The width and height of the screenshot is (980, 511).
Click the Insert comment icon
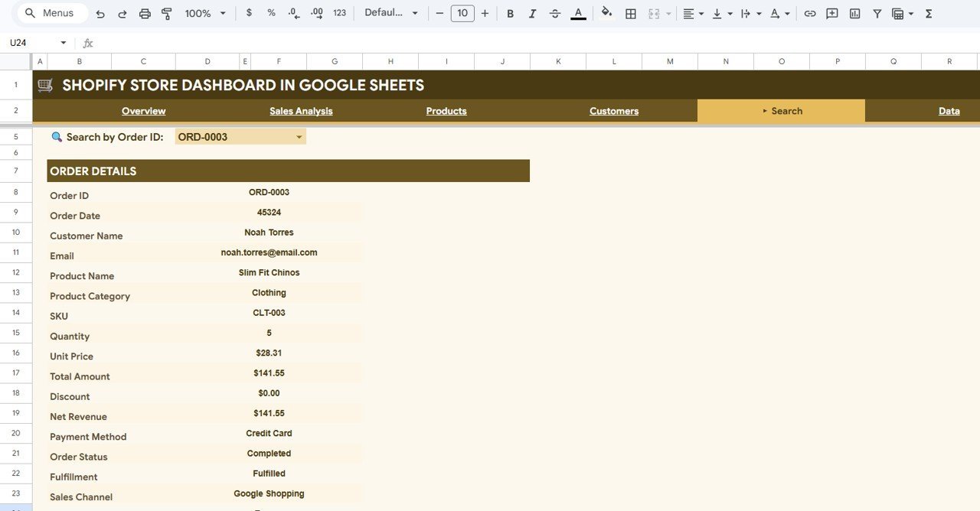pos(831,13)
